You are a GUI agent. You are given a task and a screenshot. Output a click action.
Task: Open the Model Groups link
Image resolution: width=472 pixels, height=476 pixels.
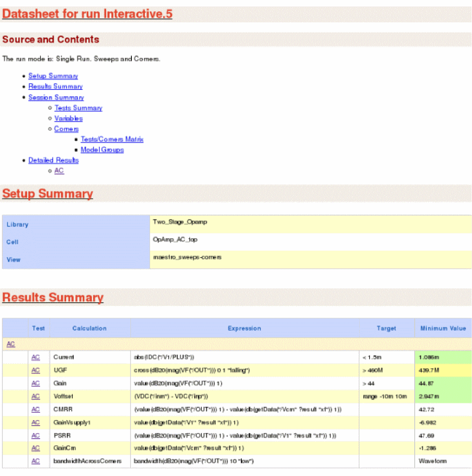pos(102,150)
